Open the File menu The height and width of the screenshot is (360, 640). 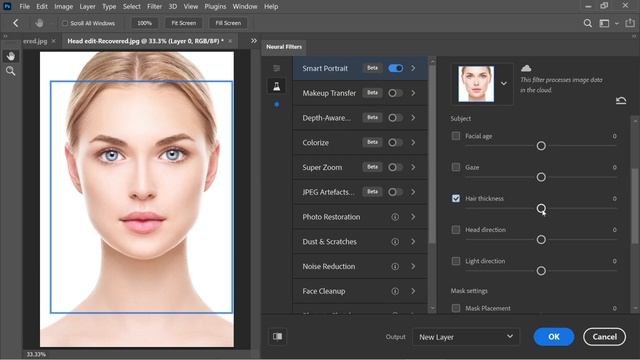click(x=24, y=7)
